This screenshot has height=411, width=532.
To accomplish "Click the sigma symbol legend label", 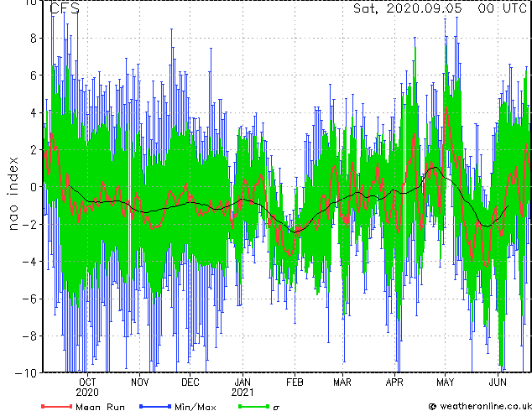I will [276, 408].
